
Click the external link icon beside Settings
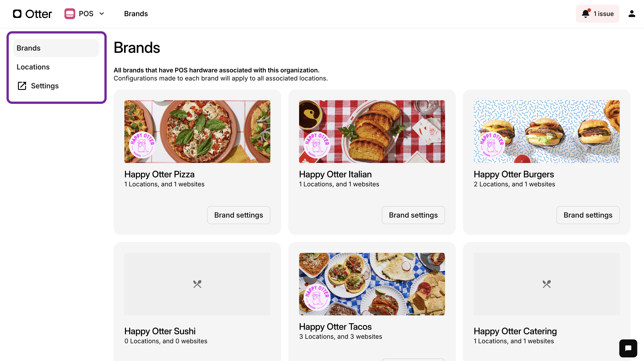pyautogui.click(x=22, y=86)
